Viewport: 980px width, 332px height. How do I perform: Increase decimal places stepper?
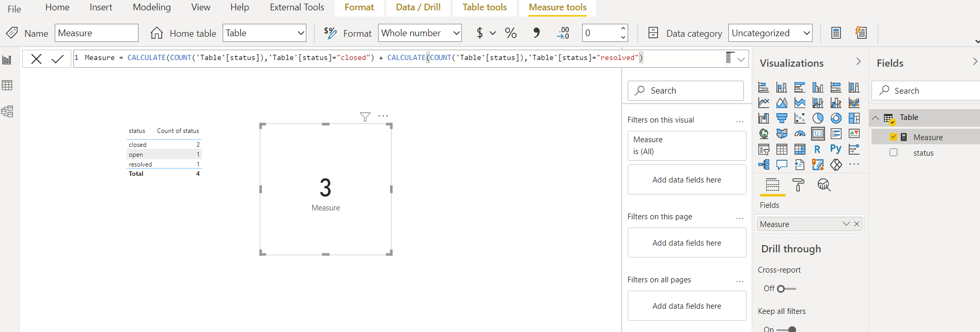(x=624, y=28)
